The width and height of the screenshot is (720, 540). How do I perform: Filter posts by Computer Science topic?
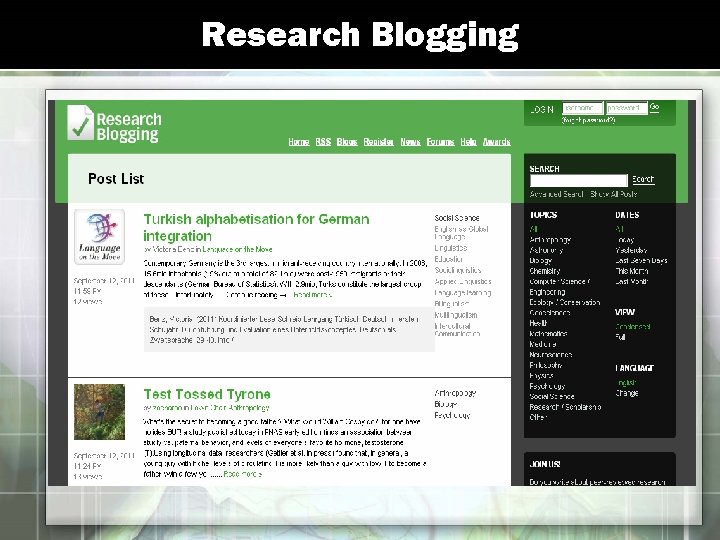click(559, 281)
